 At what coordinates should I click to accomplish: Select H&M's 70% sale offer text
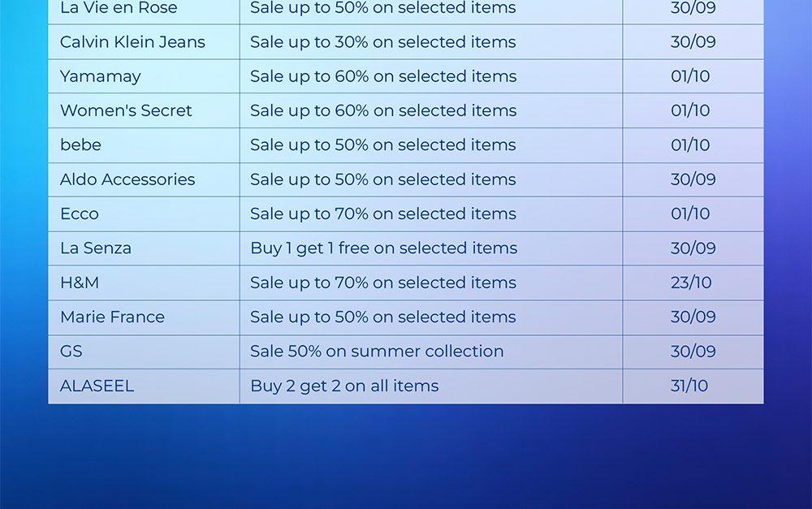(382, 283)
